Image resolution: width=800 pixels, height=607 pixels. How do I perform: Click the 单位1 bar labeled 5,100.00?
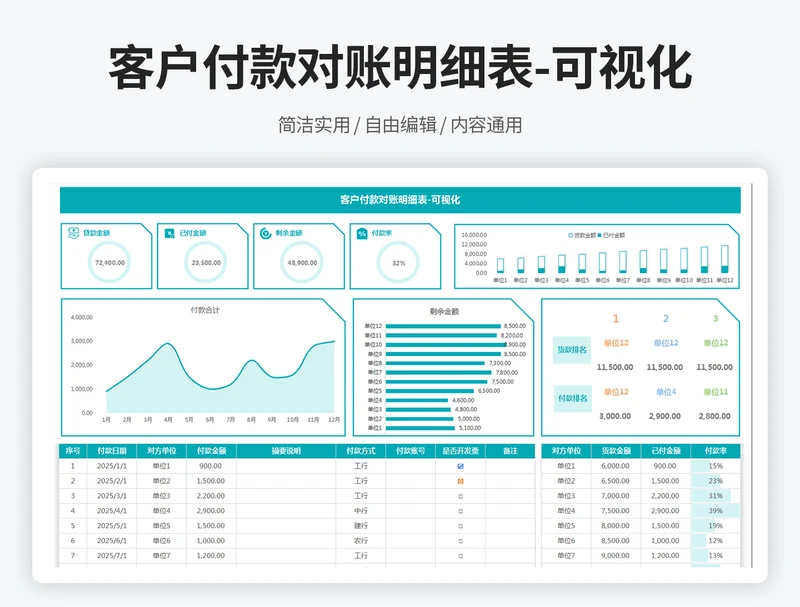420,428
